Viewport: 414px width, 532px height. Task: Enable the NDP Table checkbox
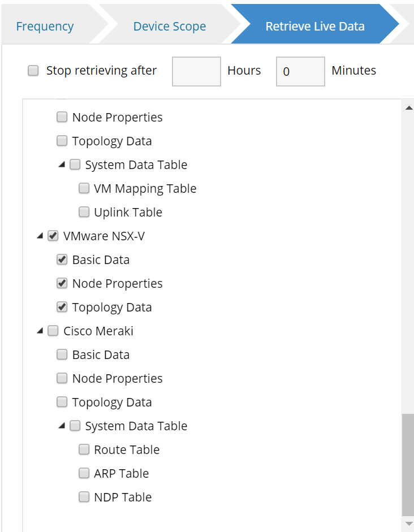pos(84,498)
